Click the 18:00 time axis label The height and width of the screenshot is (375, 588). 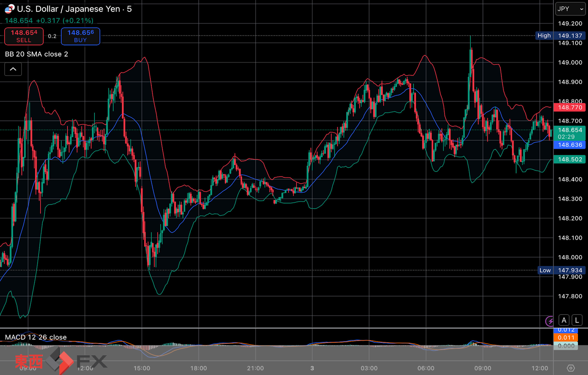[198, 368]
